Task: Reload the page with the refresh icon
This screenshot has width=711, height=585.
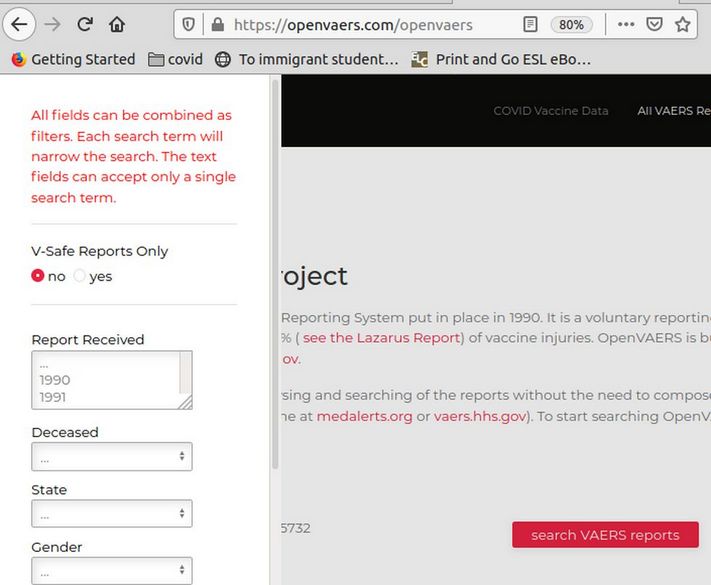Action: coord(85,24)
